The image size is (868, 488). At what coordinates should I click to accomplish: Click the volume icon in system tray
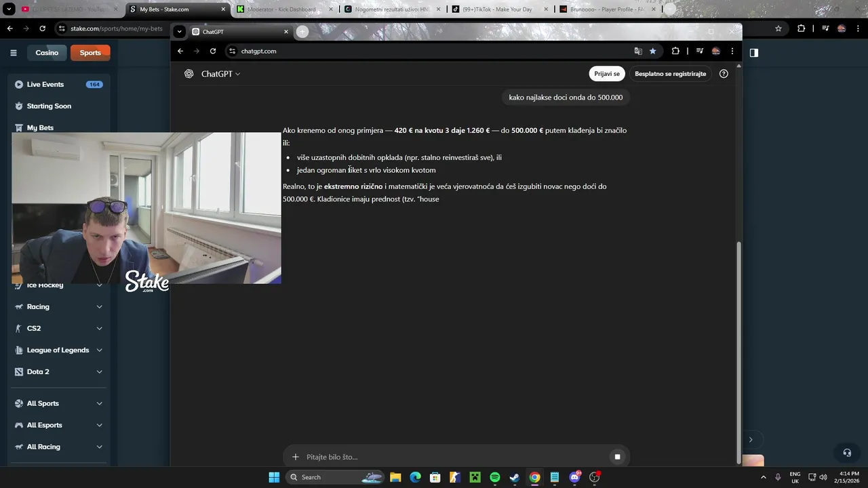(x=823, y=477)
